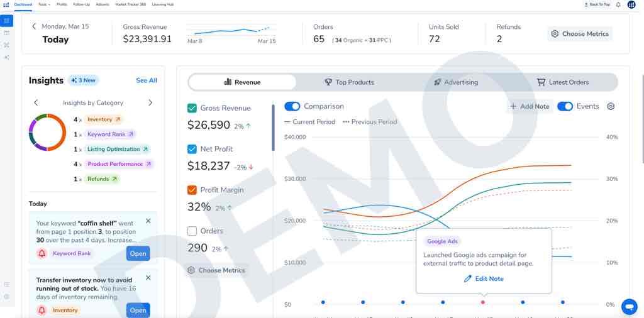Screen dimensions: 644x318
Task: Open the Listing Optimization category tag
Action: pos(117,150)
